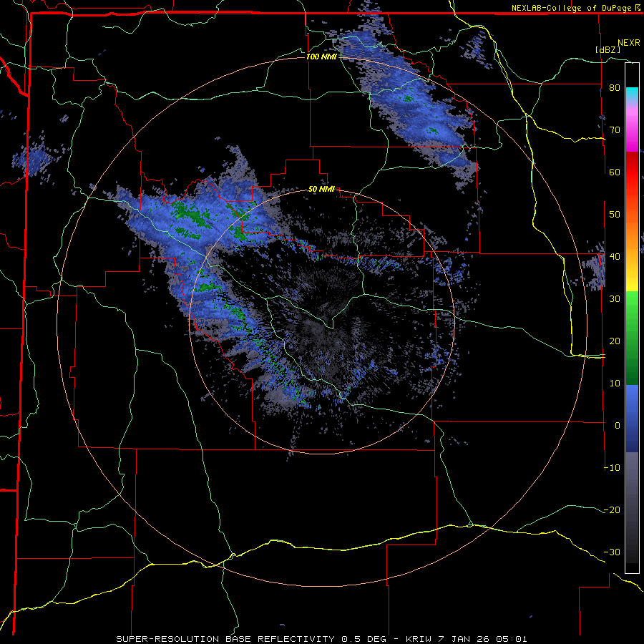Click the red segment of the color bar
644x644 pixels.
pos(632,172)
